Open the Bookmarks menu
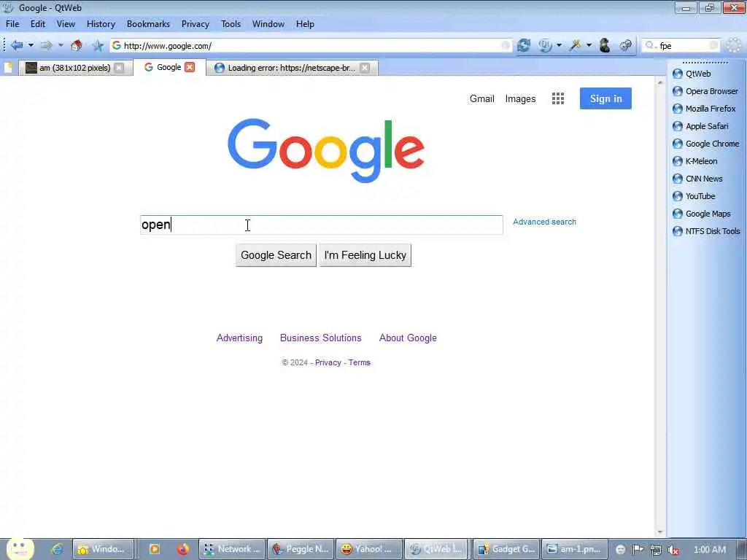This screenshot has width=747, height=560. (x=148, y=24)
